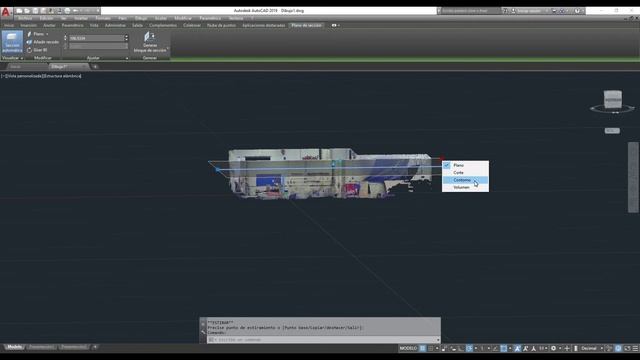Switch to the Anotar ribbon tab
The width and height of the screenshot is (640, 360).
point(49,25)
